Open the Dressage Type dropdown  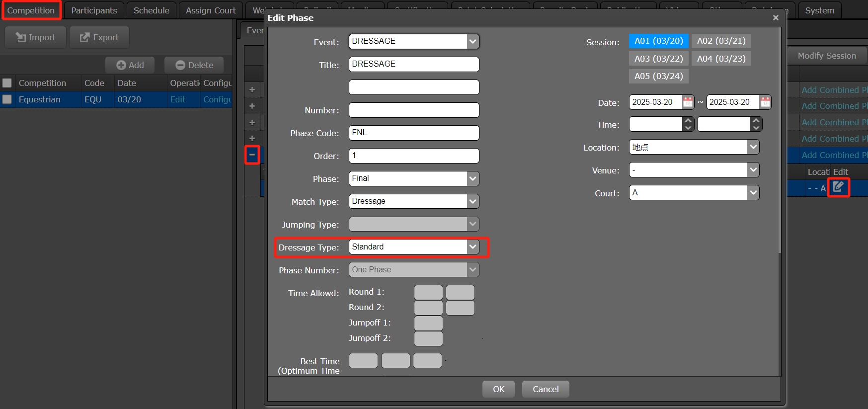(473, 247)
